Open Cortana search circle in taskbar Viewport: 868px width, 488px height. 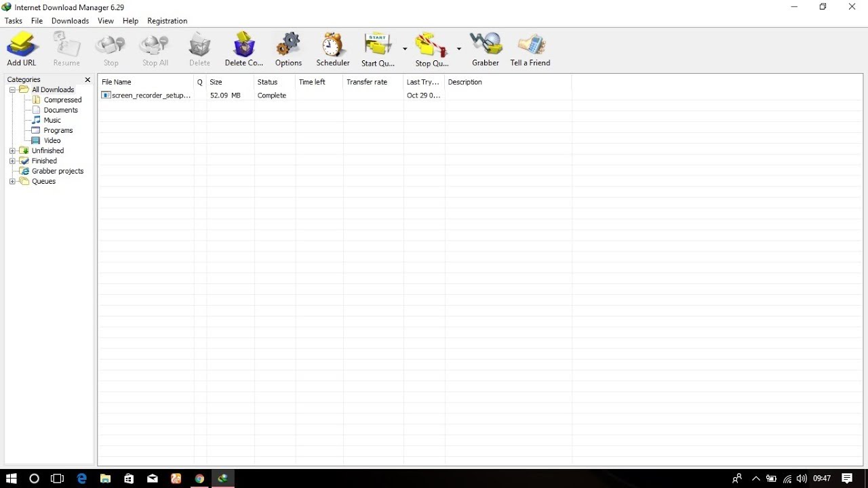tap(35, 479)
